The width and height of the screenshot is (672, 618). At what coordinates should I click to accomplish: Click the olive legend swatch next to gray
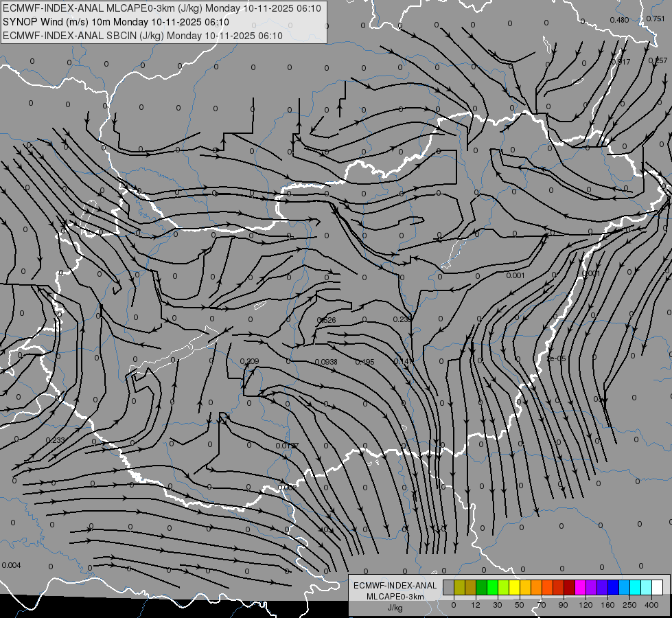(x=460, y=588)
